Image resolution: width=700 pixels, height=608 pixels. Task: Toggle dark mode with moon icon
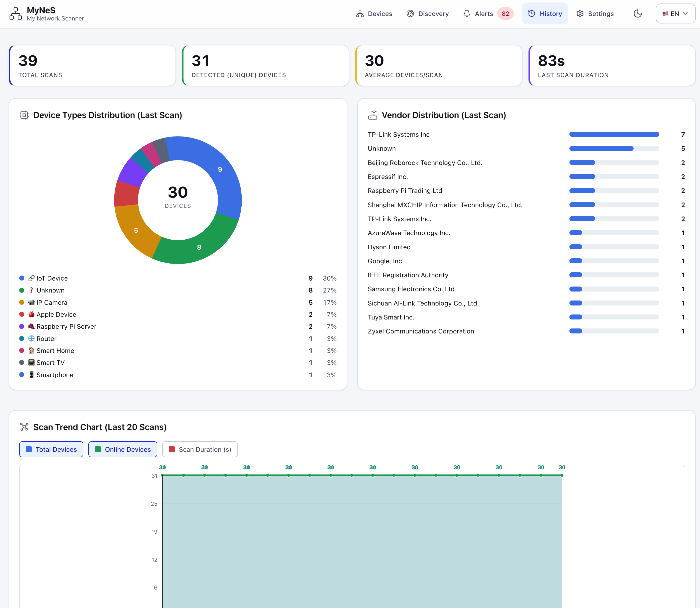click(638, 13)
